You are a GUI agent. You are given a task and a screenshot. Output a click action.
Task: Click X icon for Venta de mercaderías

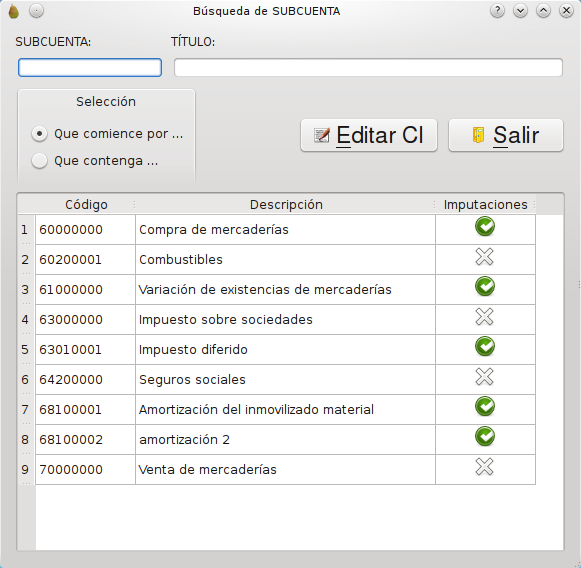click(485, 466)
